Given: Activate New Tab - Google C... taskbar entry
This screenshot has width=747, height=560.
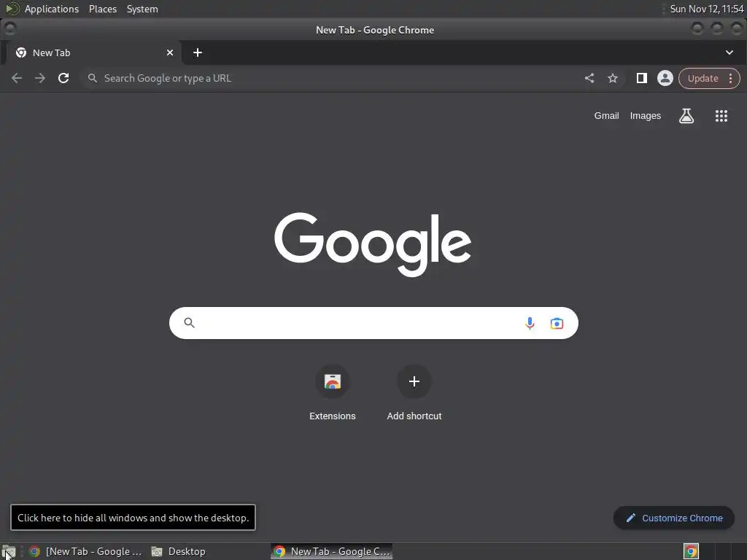Looking at the screenshot, I should [332, 551].
